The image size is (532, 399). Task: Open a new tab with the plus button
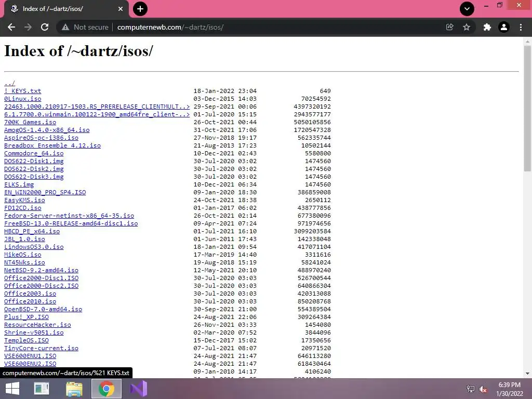click(x=140, y=9)
